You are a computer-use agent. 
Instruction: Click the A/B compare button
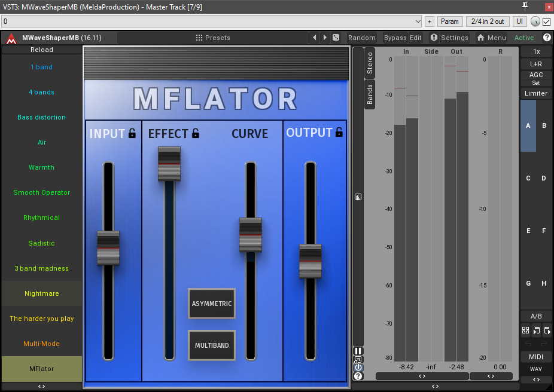(x=536, y=316)
